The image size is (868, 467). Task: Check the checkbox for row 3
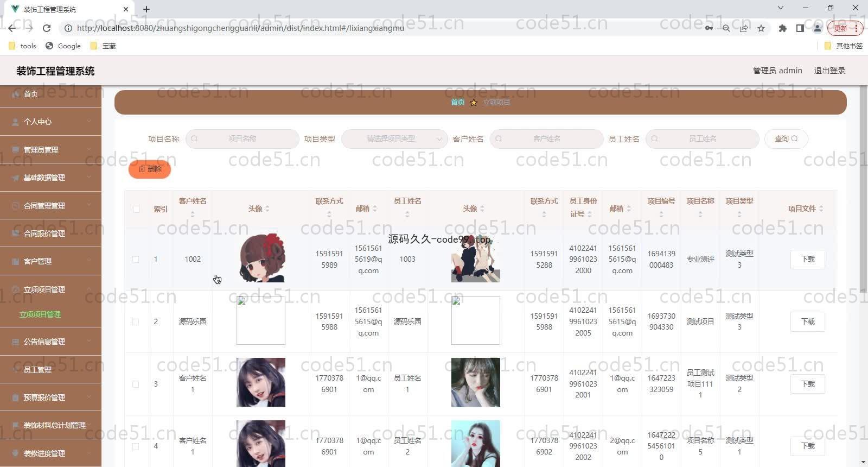pos(136,384)
